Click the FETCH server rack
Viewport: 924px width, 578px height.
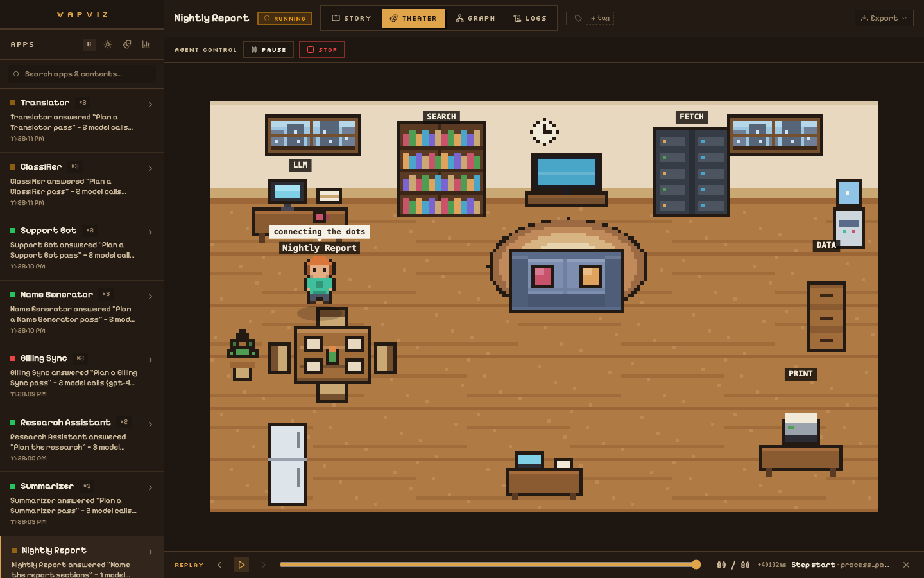(x=691, y=171)
